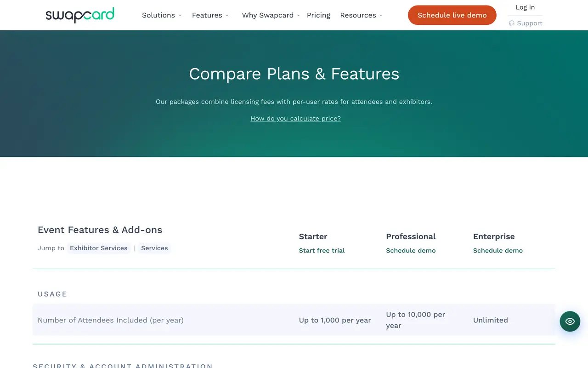Schedule demo under Professional plan
The image size is (588, 368).
411,251
